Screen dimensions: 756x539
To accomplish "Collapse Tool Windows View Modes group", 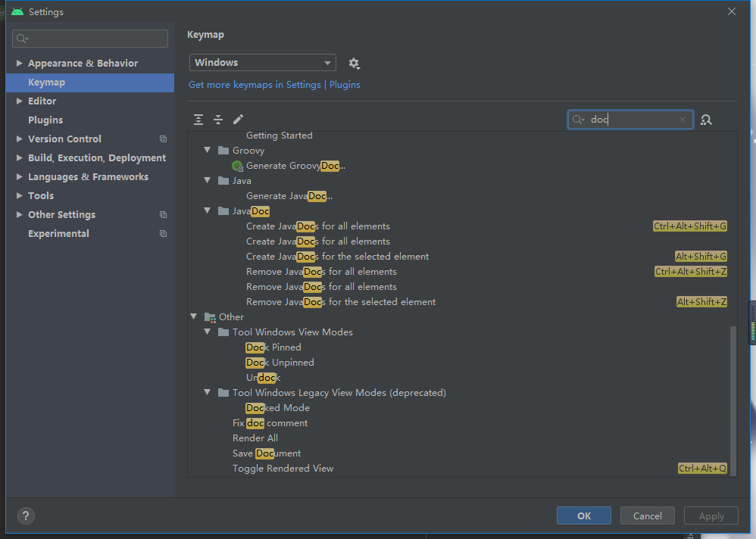I will pyautogui.click(x=208, y=332).
